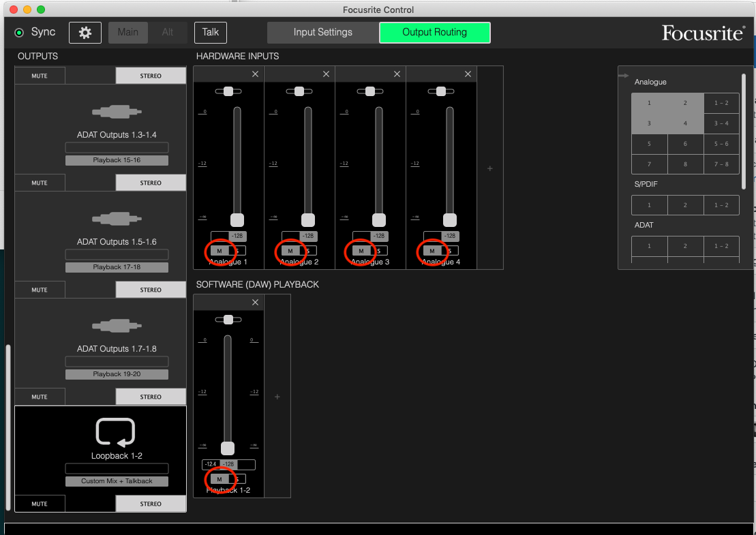Solo the Analogue 1 channel

click(237, 251)
